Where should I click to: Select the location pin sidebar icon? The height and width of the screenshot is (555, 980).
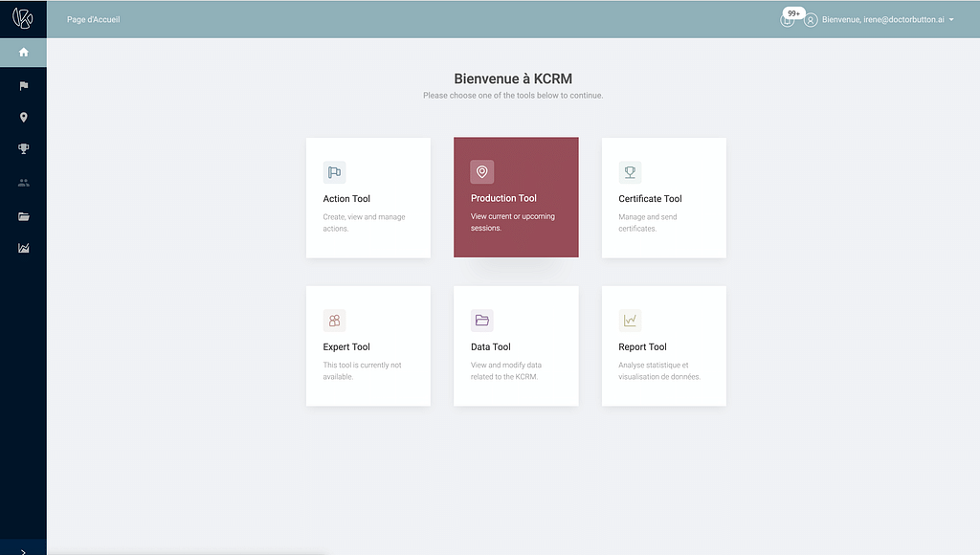click(23, 118)
